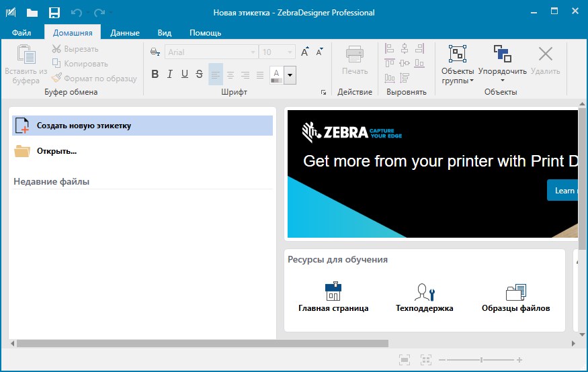Click the horizontal scrollbar thumb
This screenshot has width=588, height=372.
coord(202,343)
